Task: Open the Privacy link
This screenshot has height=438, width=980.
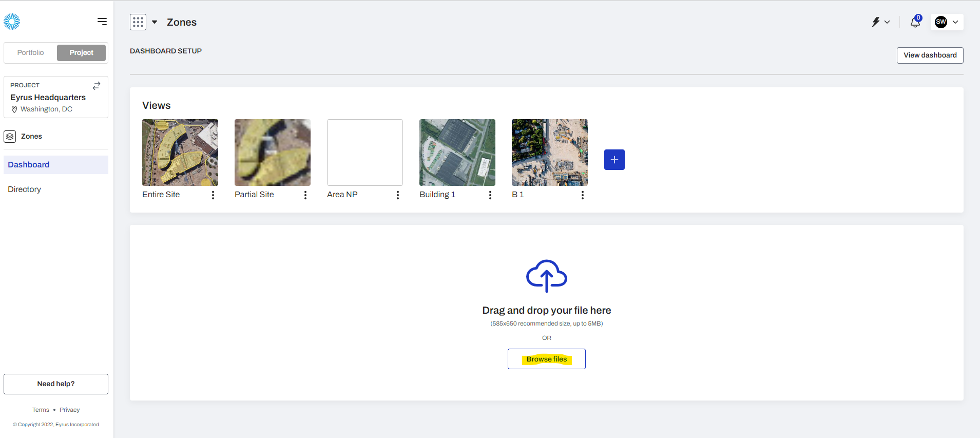Action: point(70,410)
